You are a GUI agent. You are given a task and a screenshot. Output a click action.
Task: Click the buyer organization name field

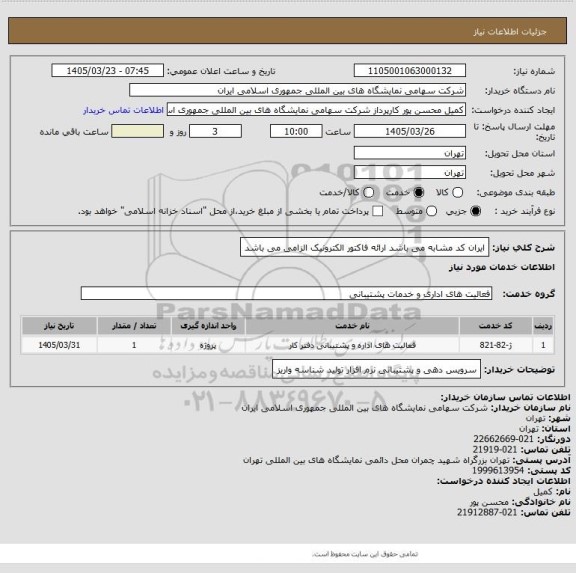click(298, 90)
